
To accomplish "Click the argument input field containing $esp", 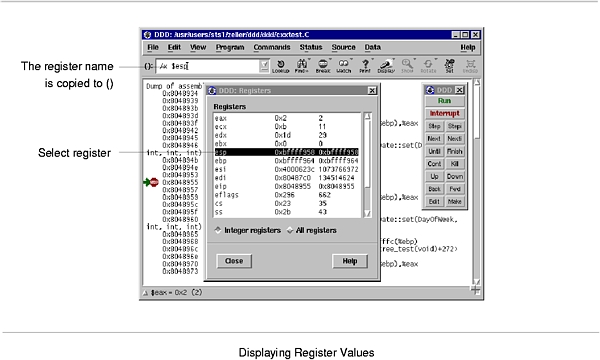I will tap(208, 66).
